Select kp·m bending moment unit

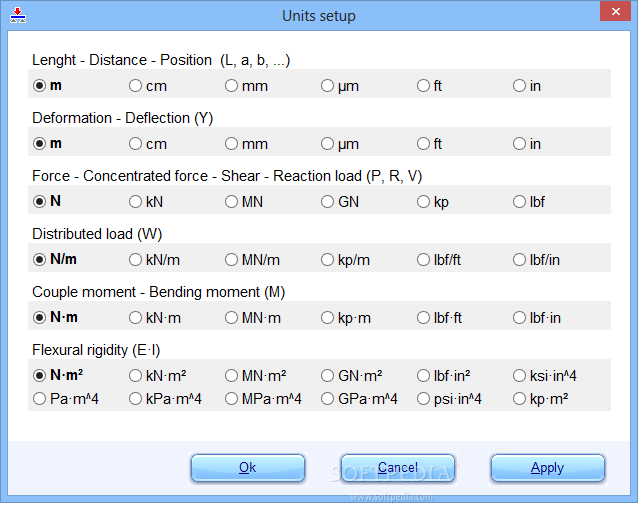346,318
